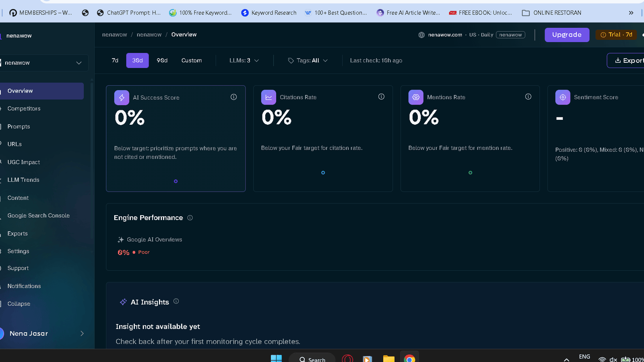
Task: Open the LLMs: 3 dropdown
Action: click(244, 60)
